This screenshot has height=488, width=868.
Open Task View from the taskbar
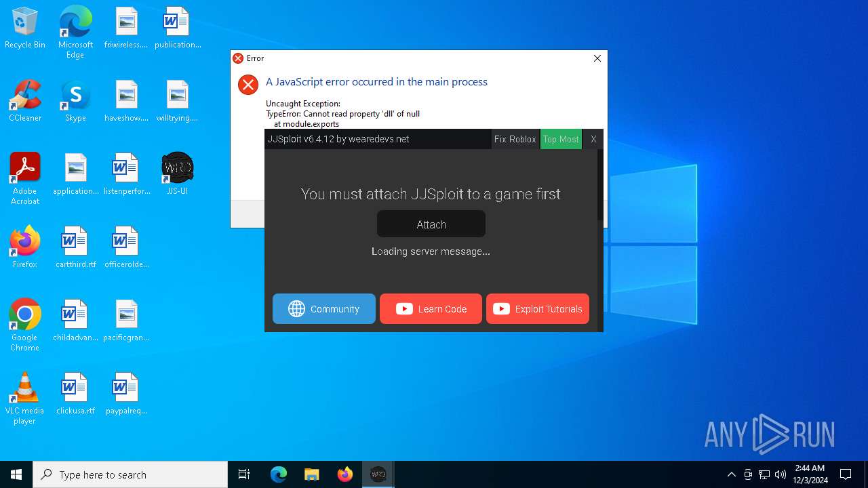244,474
